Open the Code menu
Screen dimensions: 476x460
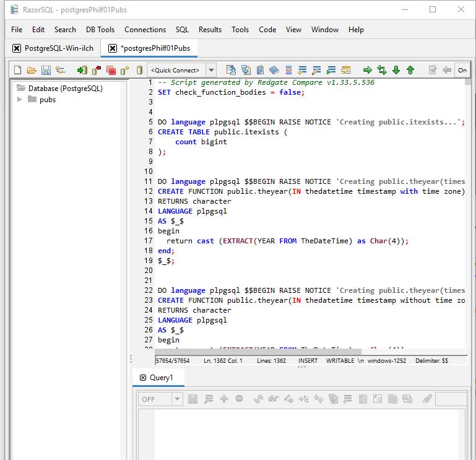(267, 30)
